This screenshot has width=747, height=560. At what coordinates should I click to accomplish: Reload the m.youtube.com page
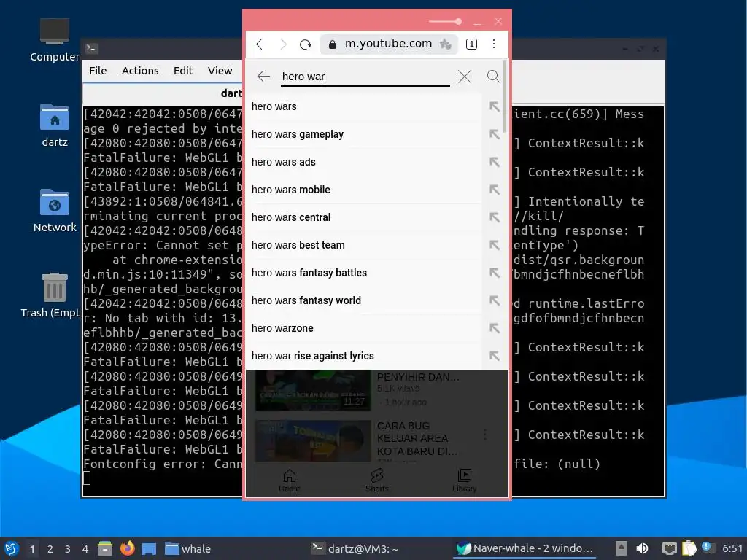pyautogui.click(x=306, y=44)
